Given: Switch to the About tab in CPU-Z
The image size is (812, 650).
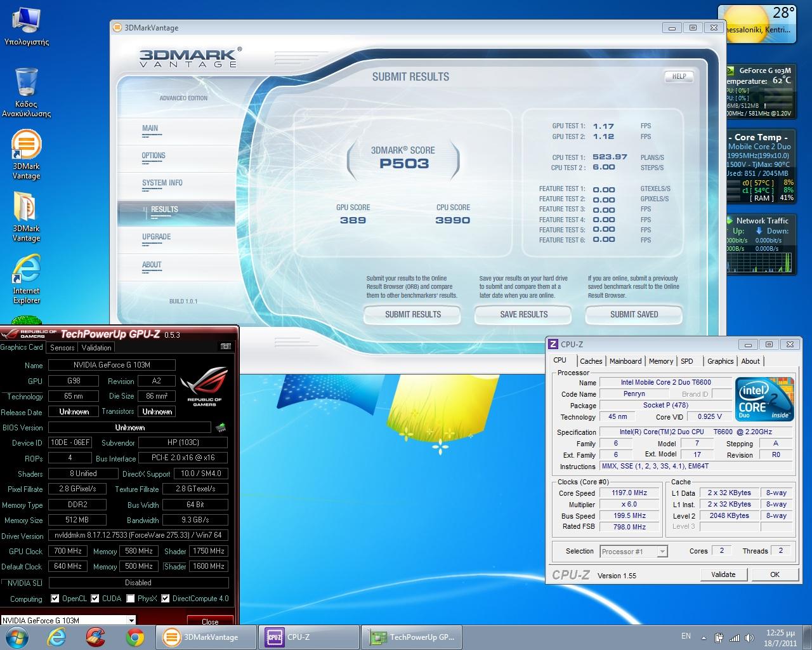Looking at the screenshot, I should (x=750, y=361).
